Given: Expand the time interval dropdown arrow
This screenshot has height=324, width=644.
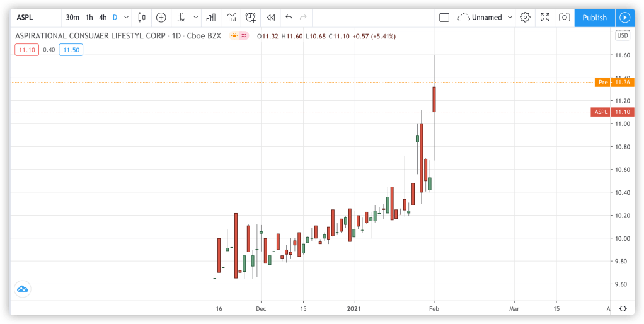Looking at the screenshot, I should coord(127,18).
